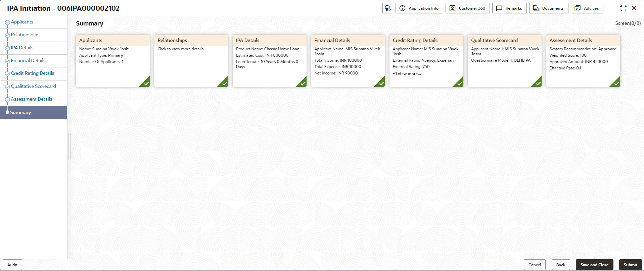This screenshot has width=644, height=271.
Task: Open the Remarks panel
Action: tap(509, 8)
